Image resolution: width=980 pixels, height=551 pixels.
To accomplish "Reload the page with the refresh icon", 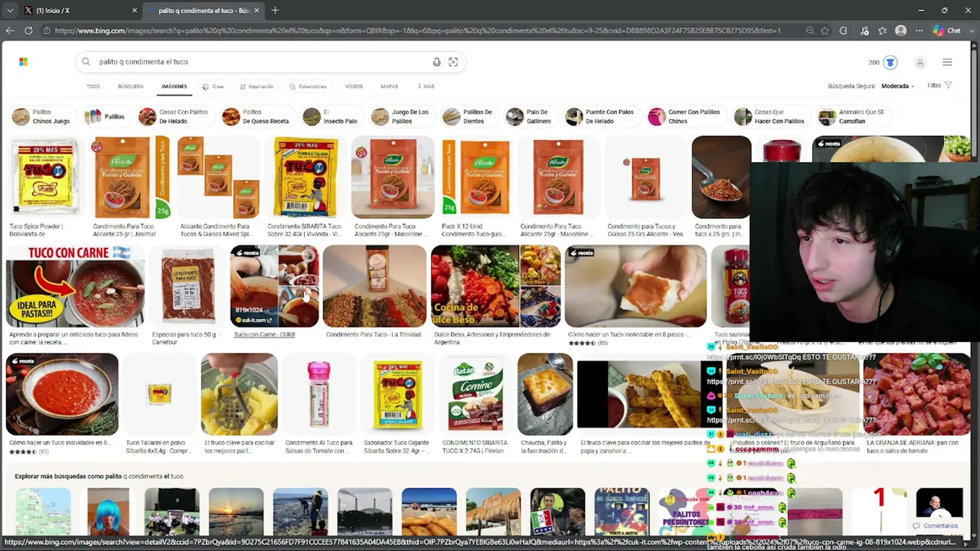I will pyautogui.click(x=28, y=31).
